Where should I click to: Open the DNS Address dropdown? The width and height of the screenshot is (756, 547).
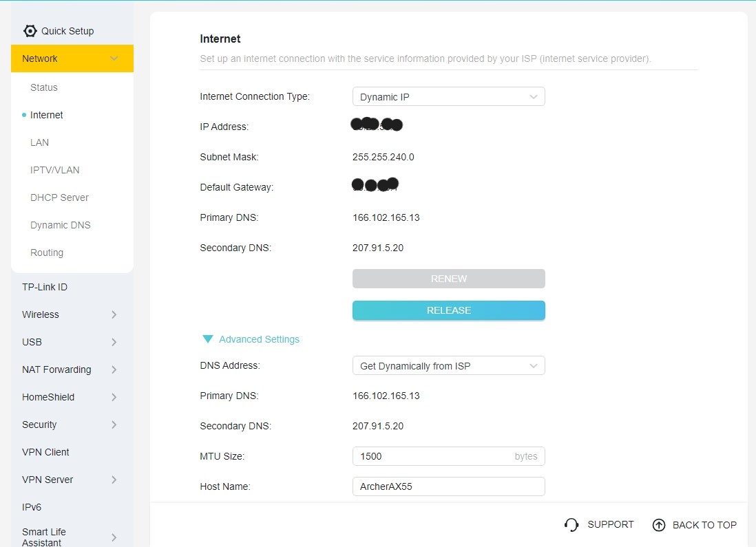[448, 366]
